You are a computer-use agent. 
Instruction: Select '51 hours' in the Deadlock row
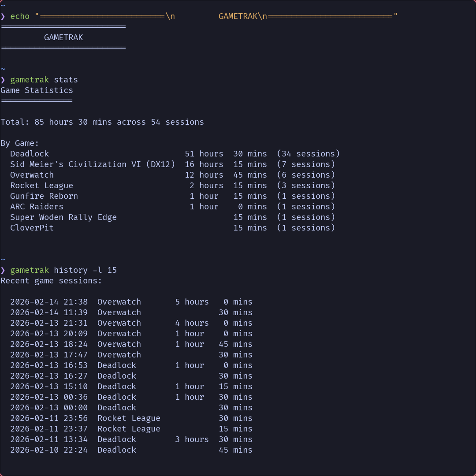pyautogui.click(x=204, y=154)
